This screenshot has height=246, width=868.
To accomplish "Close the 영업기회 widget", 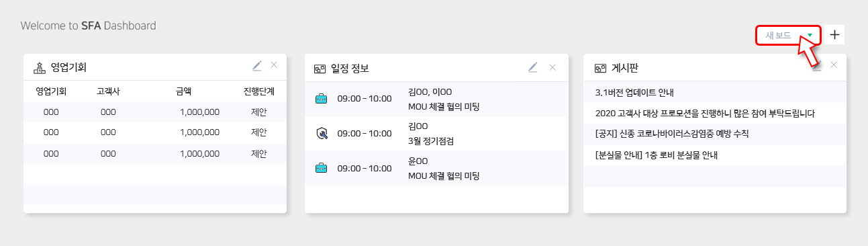I will pos(274,65).
